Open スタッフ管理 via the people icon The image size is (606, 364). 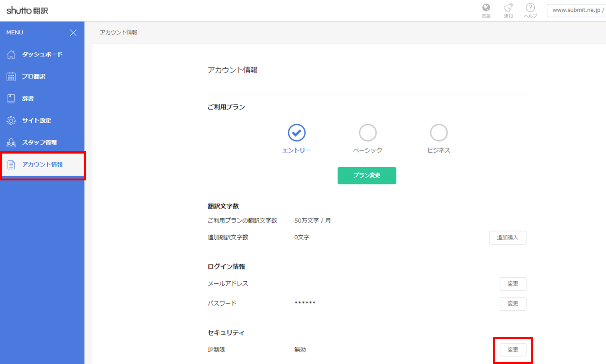coord(11,143)
